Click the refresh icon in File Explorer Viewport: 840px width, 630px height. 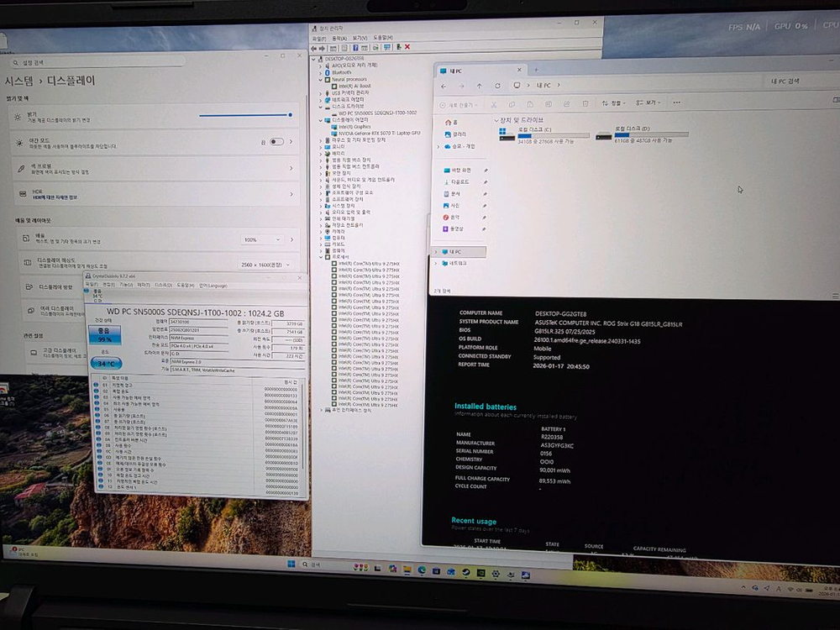[x=496, y=86]
